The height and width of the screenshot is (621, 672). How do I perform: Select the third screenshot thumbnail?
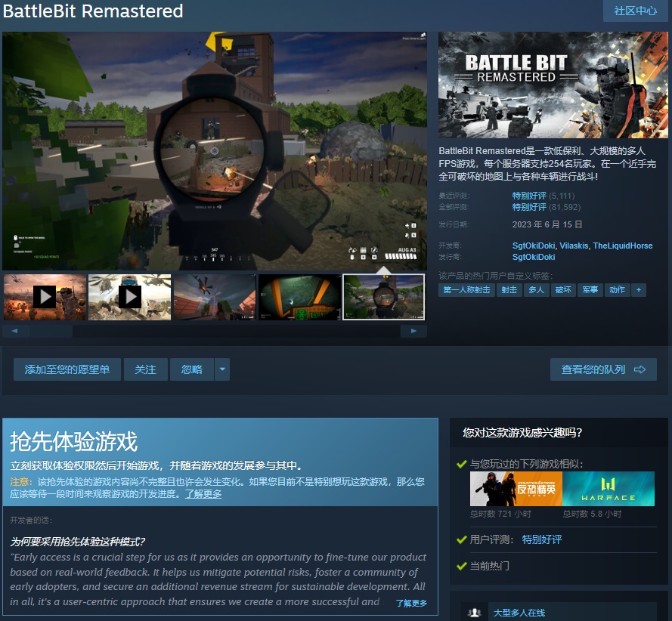[x=215, y=297]
